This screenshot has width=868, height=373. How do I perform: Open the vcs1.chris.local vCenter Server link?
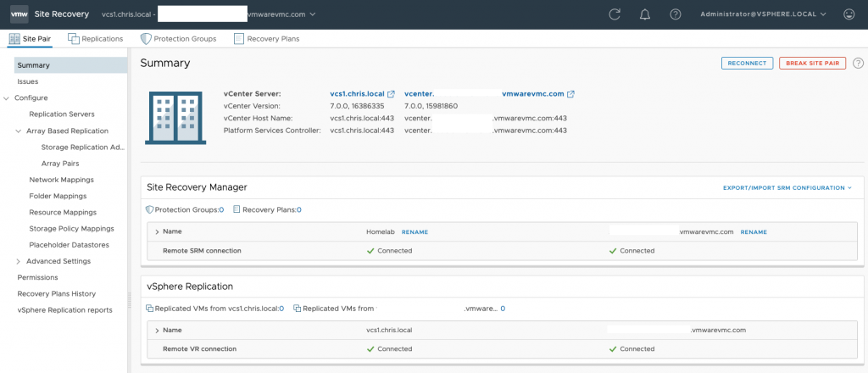pyautogui.click(x=357, y=94)
